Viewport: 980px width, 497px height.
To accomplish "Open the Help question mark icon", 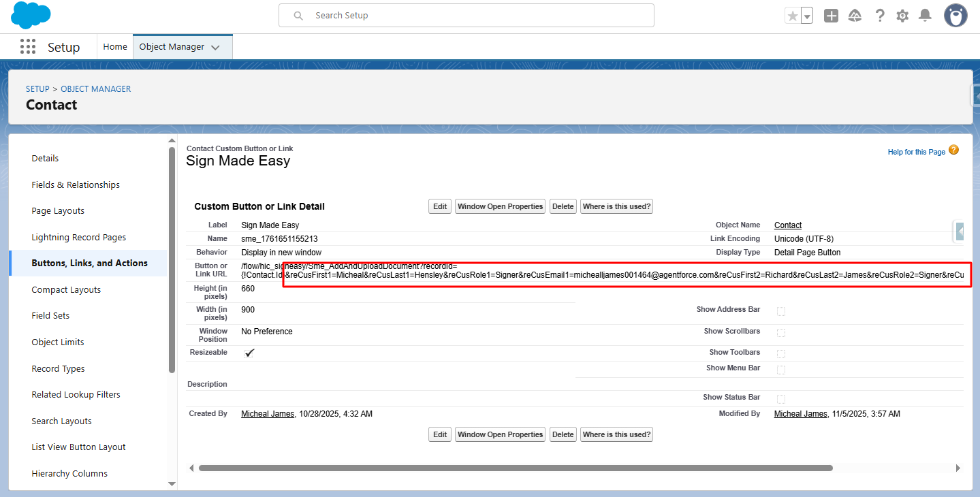I will [880, 16].
